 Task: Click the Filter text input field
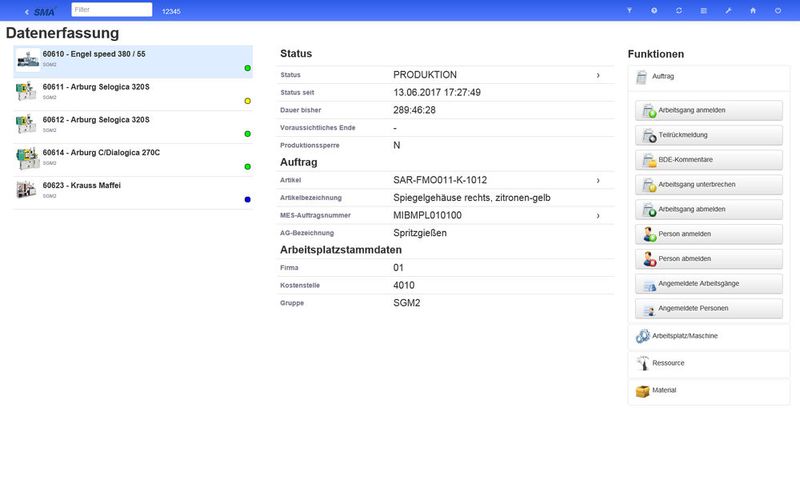pyautogui.click(x=111, y=10)
